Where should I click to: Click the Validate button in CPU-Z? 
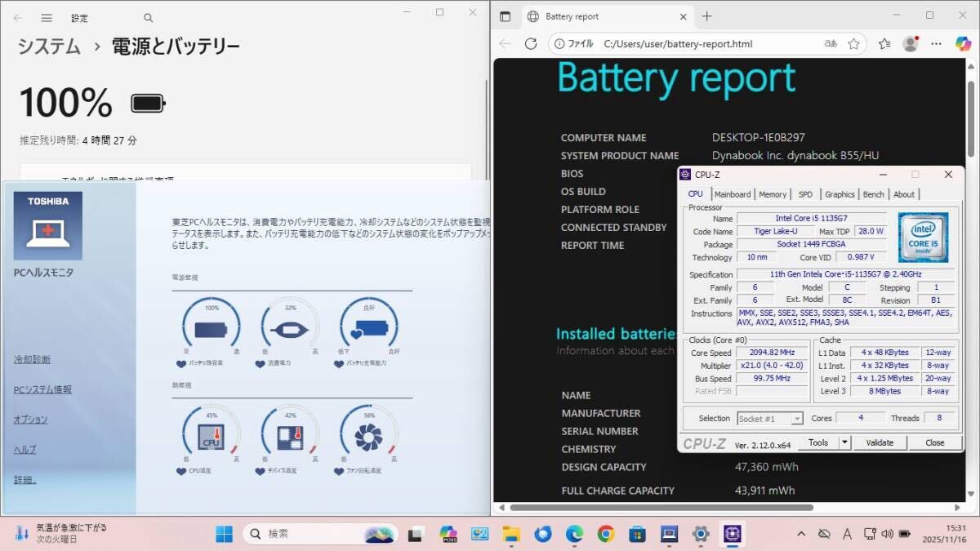(x=880, y=442)
